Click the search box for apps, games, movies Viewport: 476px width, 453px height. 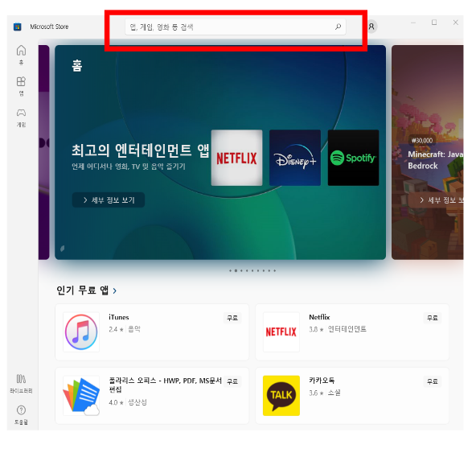click(236, 27)
